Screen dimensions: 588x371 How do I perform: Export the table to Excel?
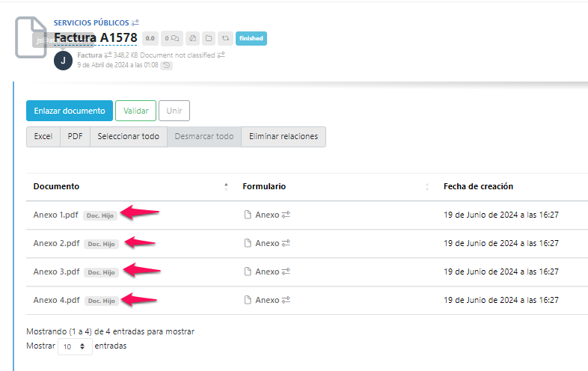[x=43, y=137]
